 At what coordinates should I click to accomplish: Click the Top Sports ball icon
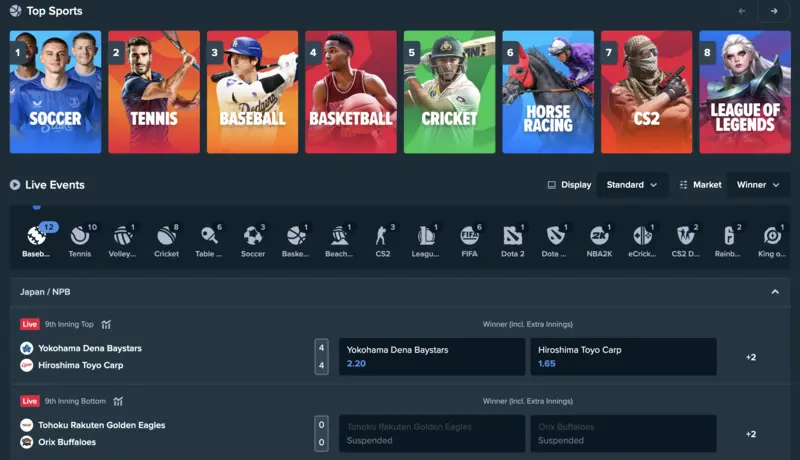16,11
